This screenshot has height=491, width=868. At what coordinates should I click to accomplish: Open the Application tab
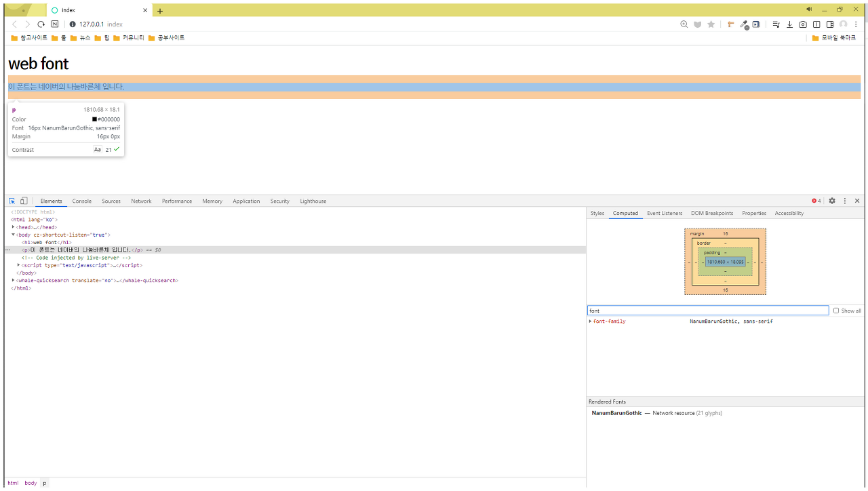pyautogui.click(x=246, y=201)
